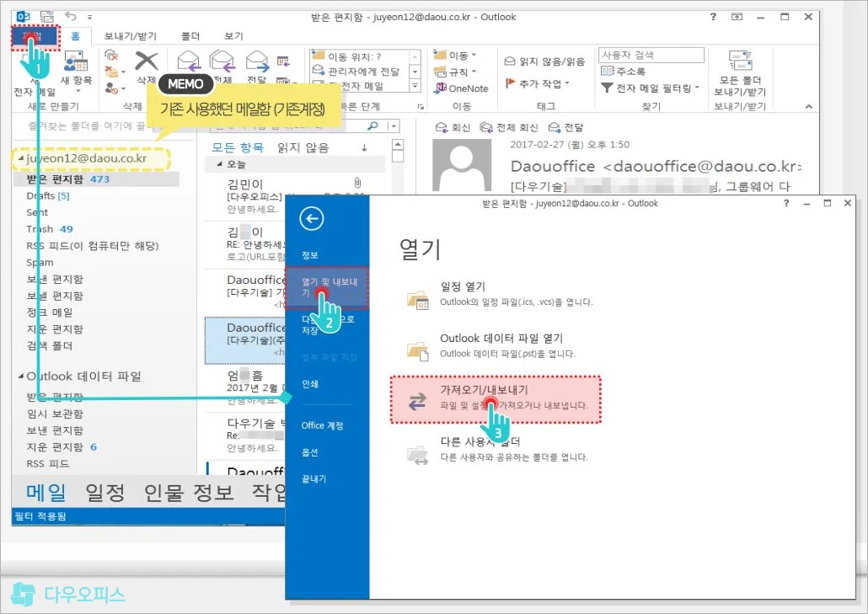
Task: Click 회신 in the reading pane
Action: tap(453, 128)
